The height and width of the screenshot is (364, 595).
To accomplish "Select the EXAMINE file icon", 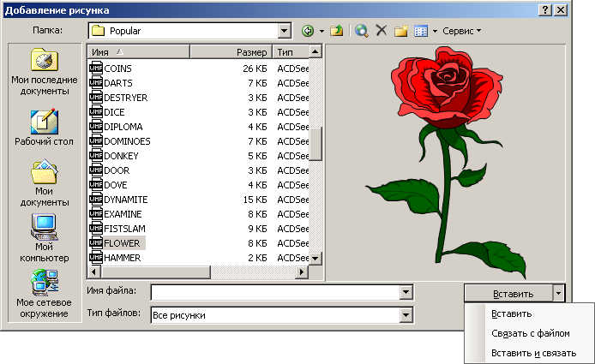I will [96, 214].
